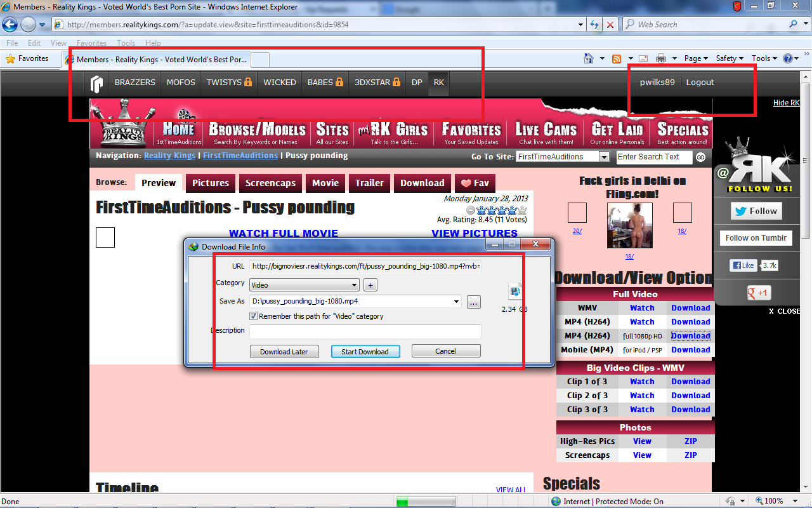The height and width of the screenshot is (508, 812).
Task: Click the VIEW ALL link by Timeline
Action: click(511, 490)
